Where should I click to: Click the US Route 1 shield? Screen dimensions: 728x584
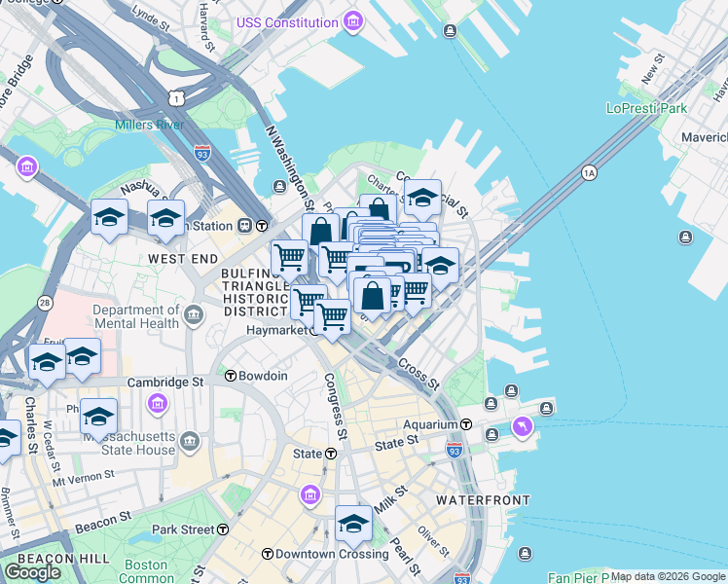[x=176, y=98]
